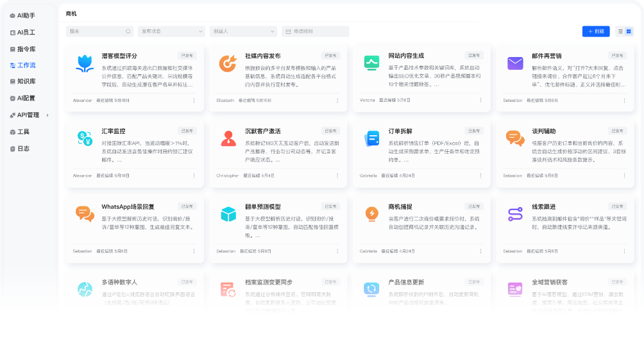Image resolution: width=644 pixels, height=362 pixels.
Task: Switch to list view layout
Action: click(x=620, y=31)
